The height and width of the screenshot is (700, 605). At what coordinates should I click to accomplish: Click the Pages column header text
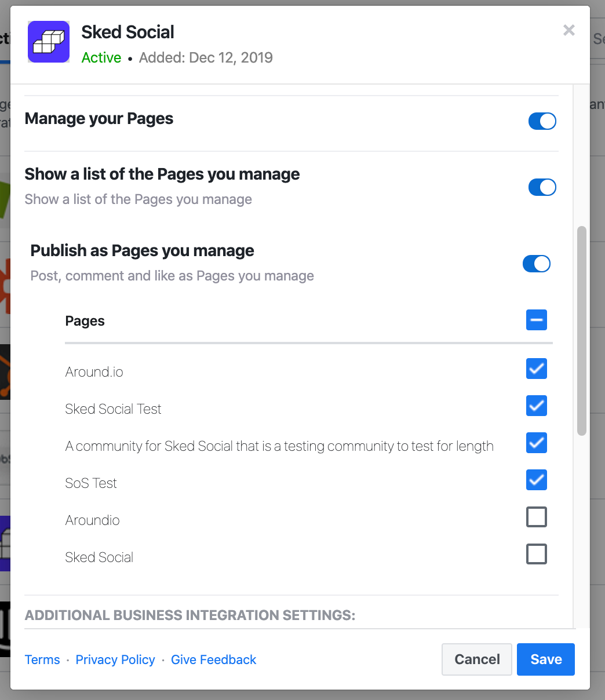85,321
